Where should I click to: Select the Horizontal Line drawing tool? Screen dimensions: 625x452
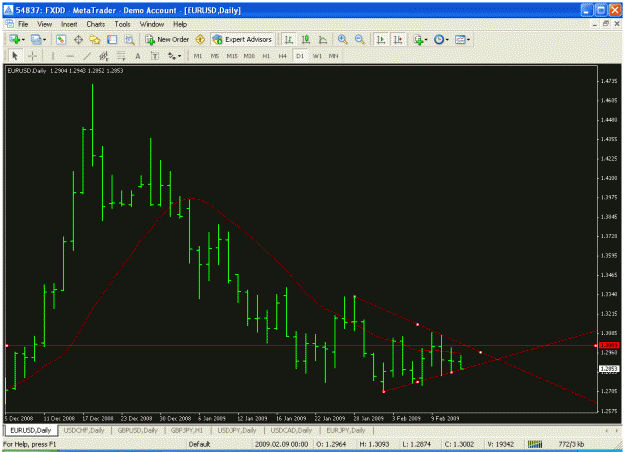coord(70,56)
